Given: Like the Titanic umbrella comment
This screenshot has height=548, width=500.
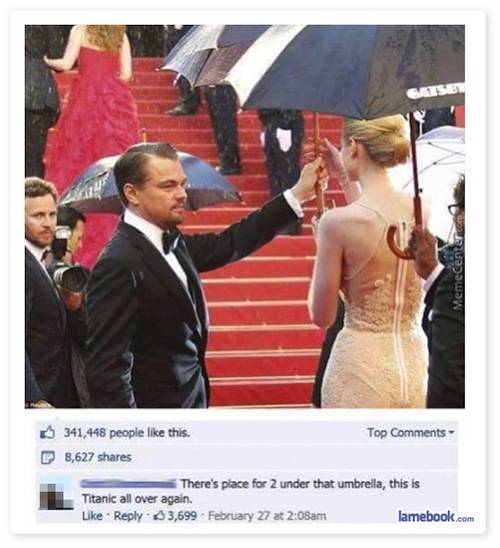Looking at the screenshot, I should click(x=92, y=516).
